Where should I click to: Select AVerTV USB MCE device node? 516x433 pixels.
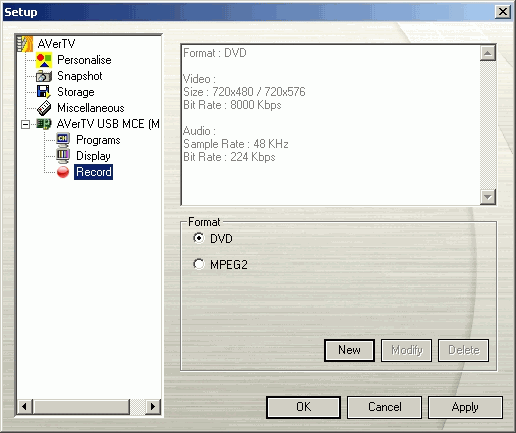(108, 124)
